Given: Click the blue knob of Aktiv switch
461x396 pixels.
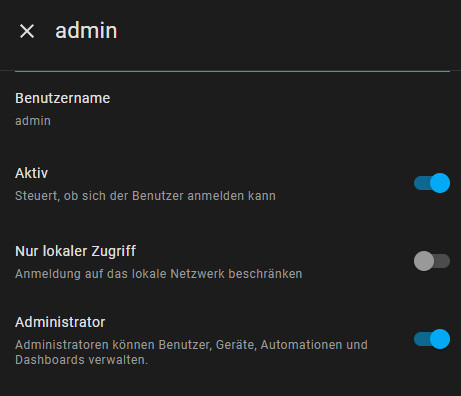Looking at the screenshot, I should click(x=440, y=183).
